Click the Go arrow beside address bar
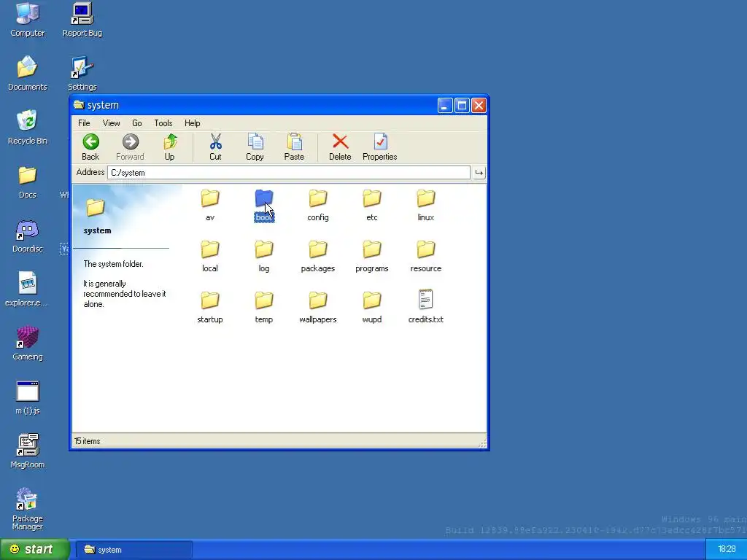Screen dimensions: 747x560 [x=479, y=172]
